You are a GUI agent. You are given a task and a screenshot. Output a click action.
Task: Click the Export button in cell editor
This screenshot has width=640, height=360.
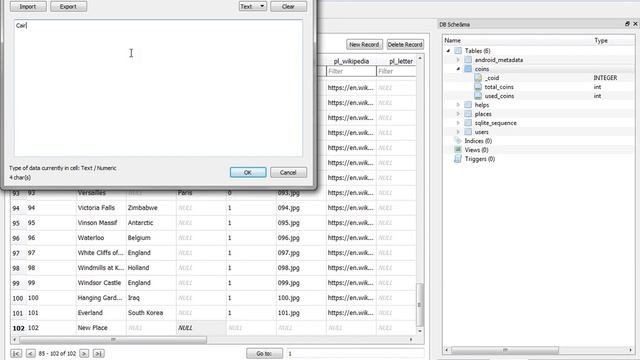pyautogui.click(x=68, y=6)
